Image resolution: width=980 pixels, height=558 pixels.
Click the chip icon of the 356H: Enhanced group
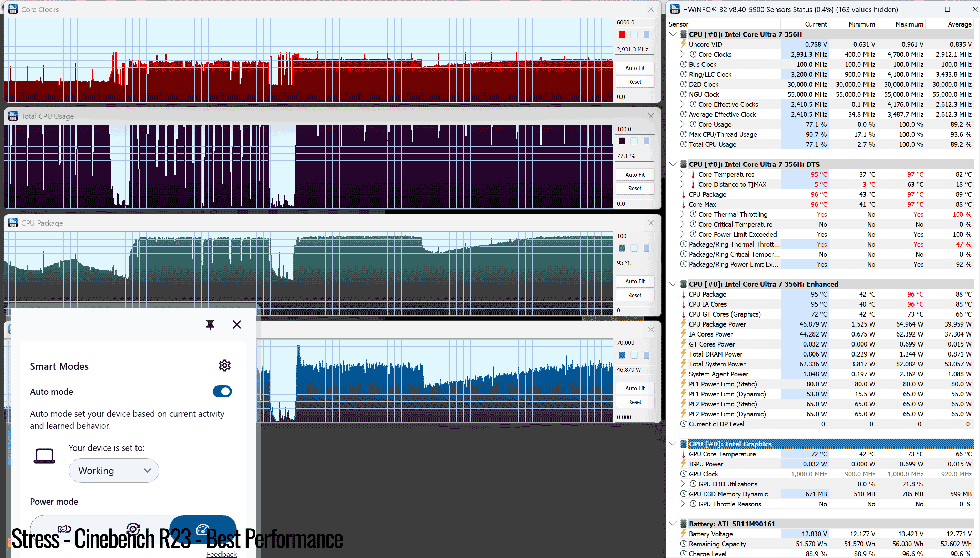click(683, 284)
